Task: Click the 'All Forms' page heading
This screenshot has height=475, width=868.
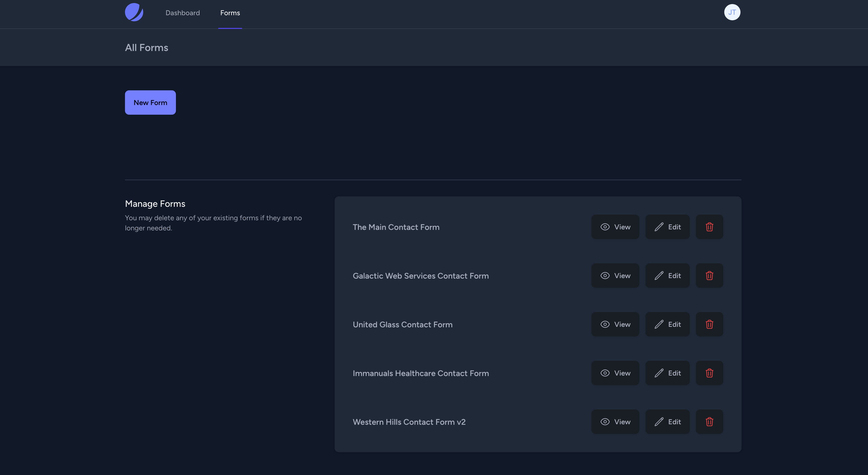Action: coord(147,47)
